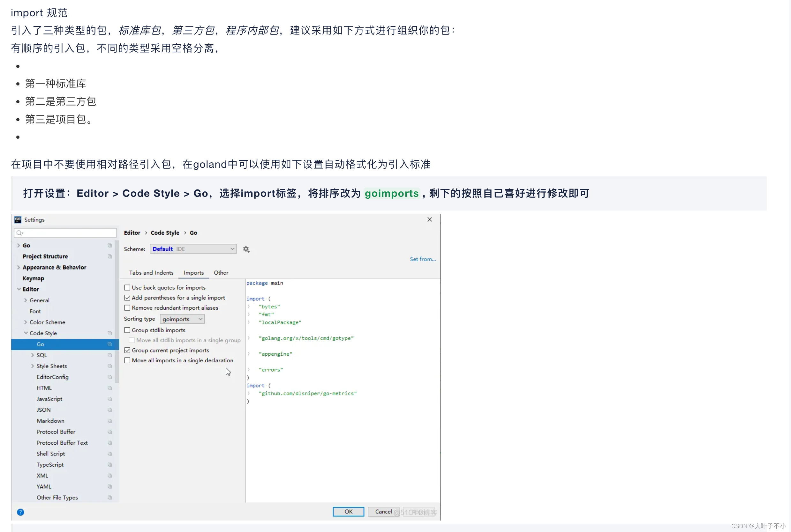Click the search magnifier in settings search

tap(19, 233)
